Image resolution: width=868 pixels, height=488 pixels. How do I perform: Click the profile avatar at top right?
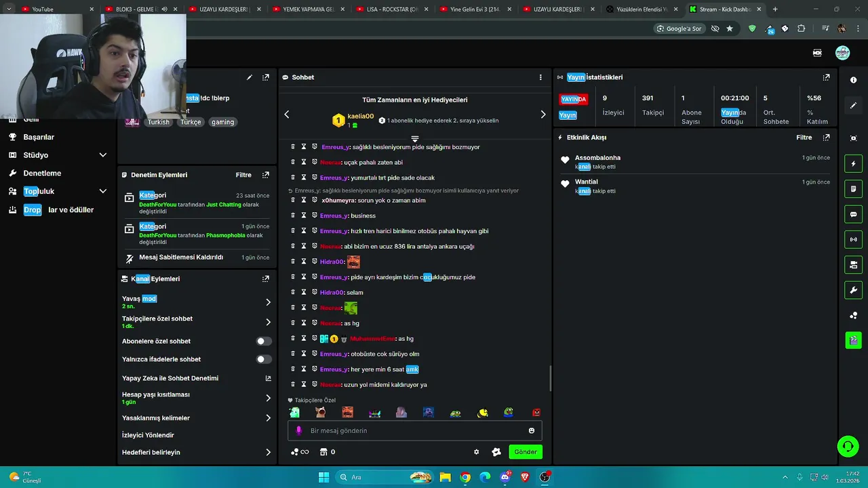click(x=842, y=53)
